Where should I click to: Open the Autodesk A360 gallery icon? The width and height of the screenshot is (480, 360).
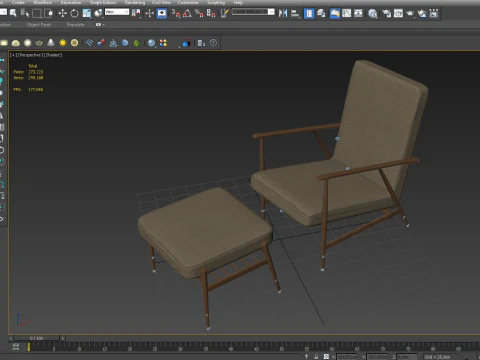(434, 13)
